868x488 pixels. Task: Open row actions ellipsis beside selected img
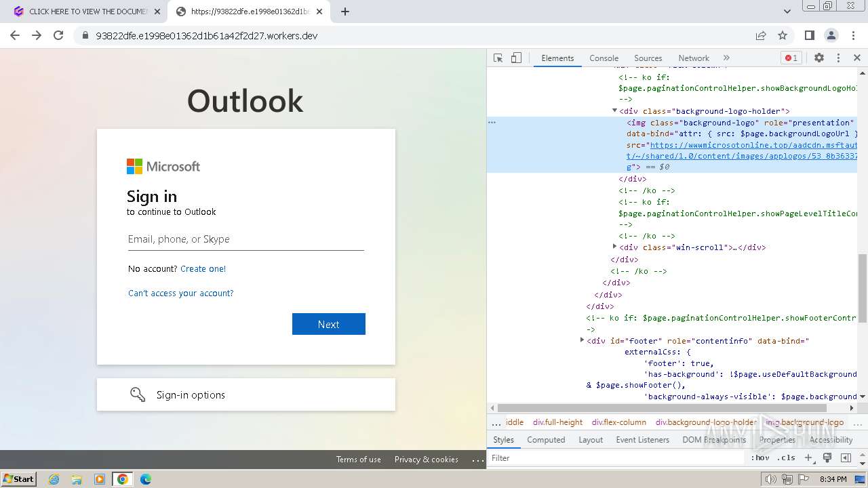[492, 123]
